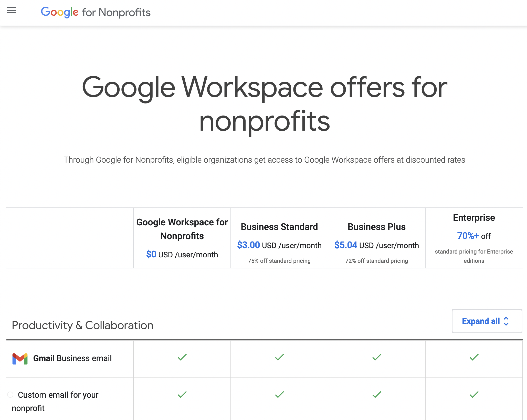Click Gmail checkmark under Workspace for Nonprofits
Image resolution: width=527 pixels, height=420 pixels.
(x=182, y=357)
